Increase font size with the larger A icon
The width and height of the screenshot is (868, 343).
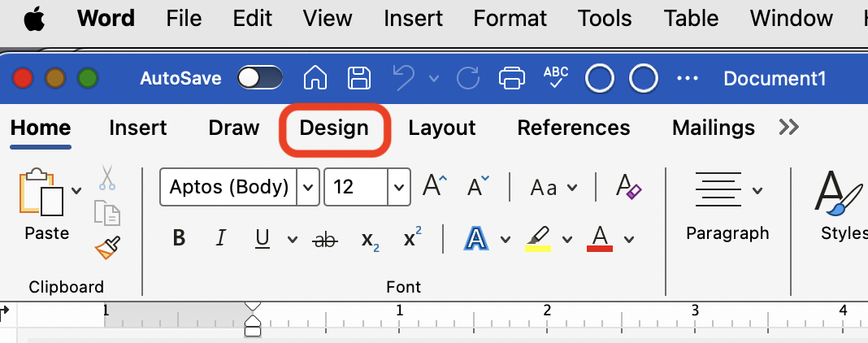[435, 185]
